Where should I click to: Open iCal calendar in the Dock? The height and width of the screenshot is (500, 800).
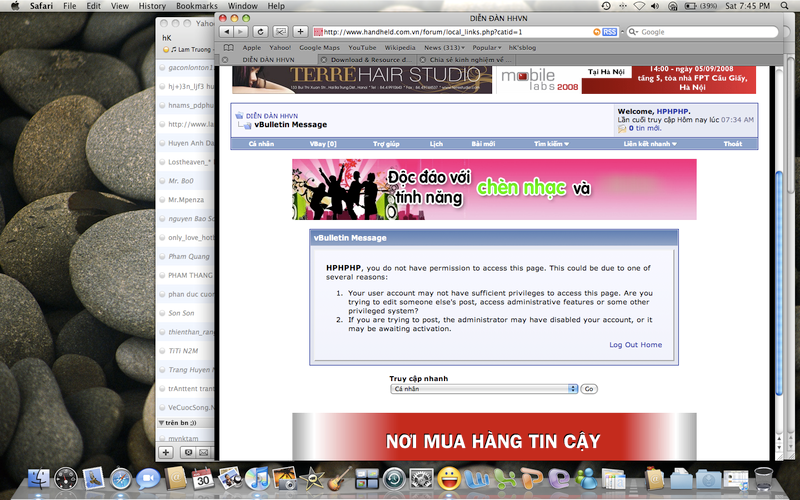coord(203,479)
